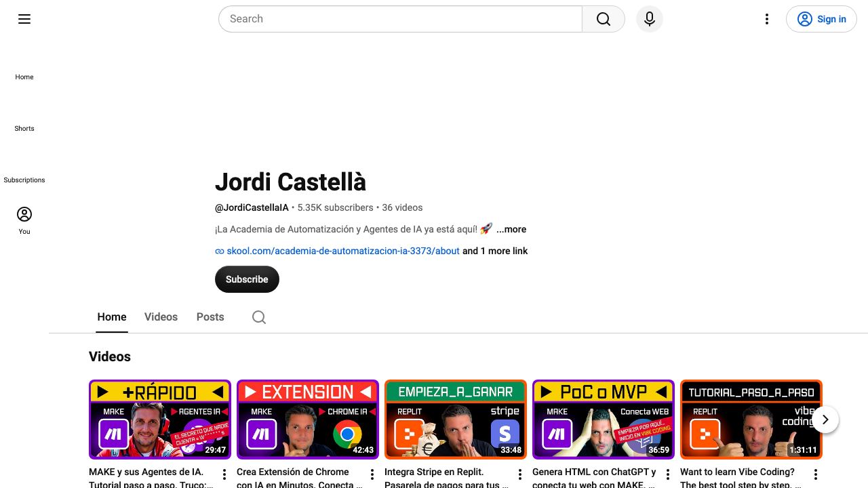Click the '5.35K subscribers' text
Screen dimensions: 868x488
(335, 207)
